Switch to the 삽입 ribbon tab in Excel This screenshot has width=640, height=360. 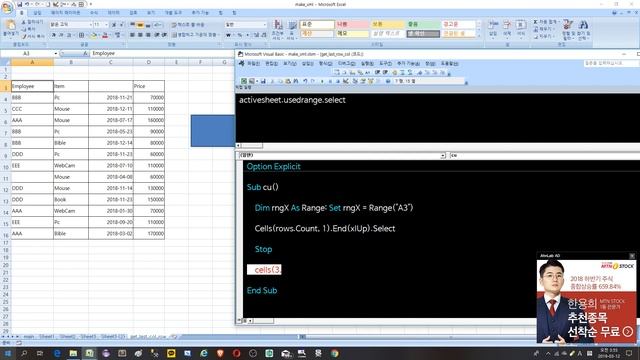37,13
